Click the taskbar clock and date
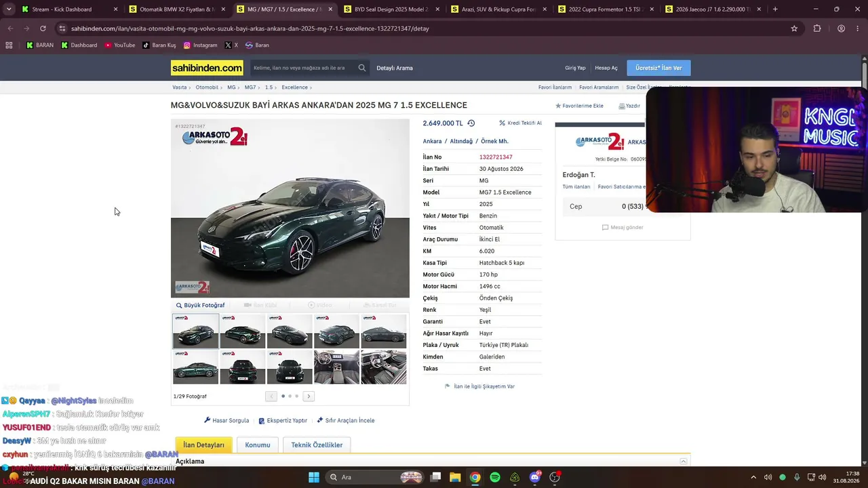The image size is (868, 488). pyautogui.click(x=848, y=477)
